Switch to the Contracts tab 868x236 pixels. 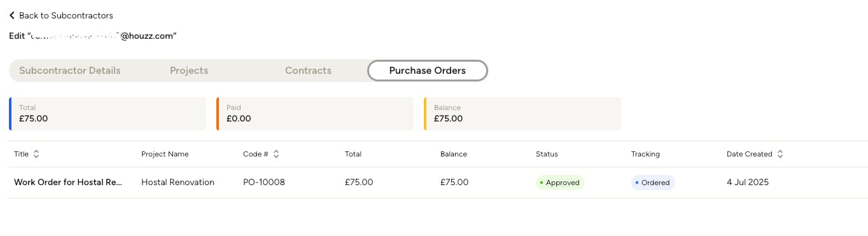coord(308,71)
